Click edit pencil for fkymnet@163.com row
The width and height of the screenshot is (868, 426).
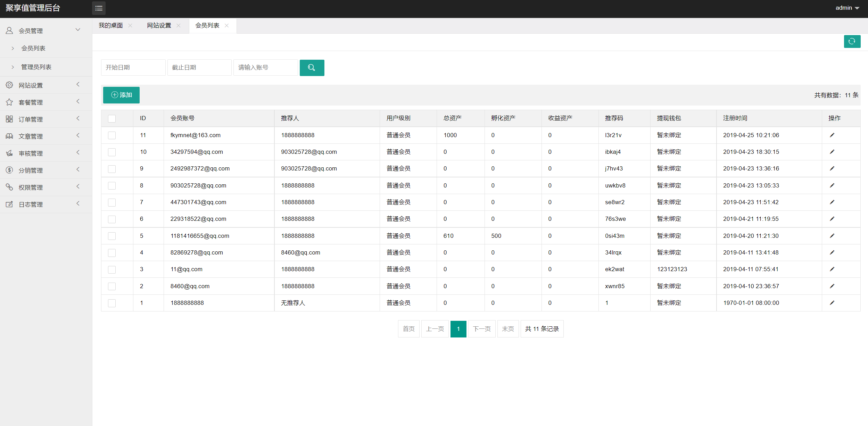[x=832, y=135]
